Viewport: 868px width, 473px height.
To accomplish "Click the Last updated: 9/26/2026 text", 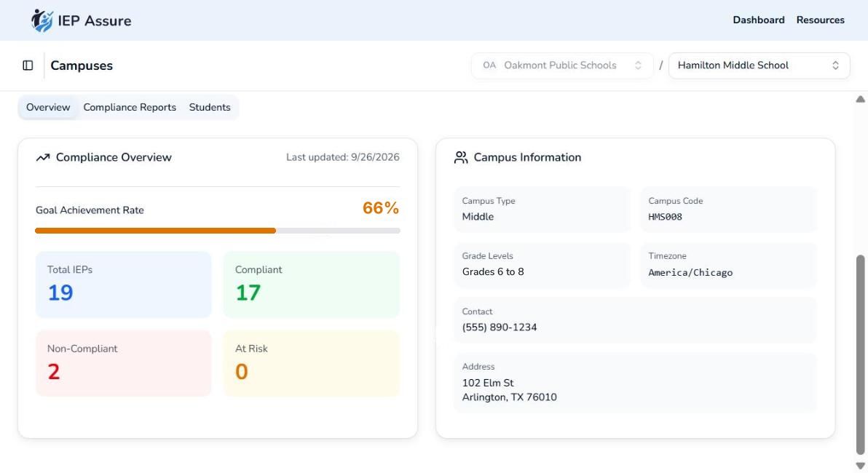I will coord(343,157).
